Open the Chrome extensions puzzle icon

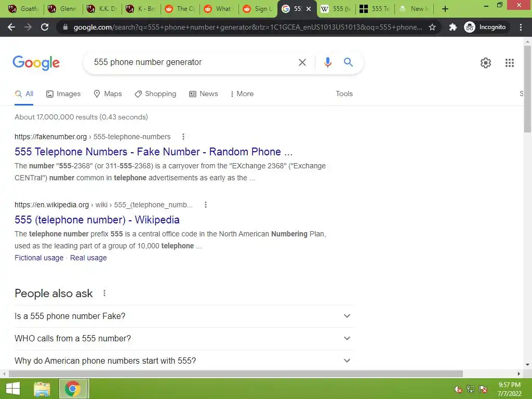453,27
